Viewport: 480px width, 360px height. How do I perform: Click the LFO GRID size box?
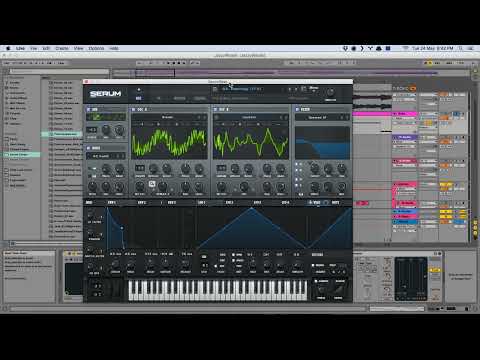pos(204,265)
